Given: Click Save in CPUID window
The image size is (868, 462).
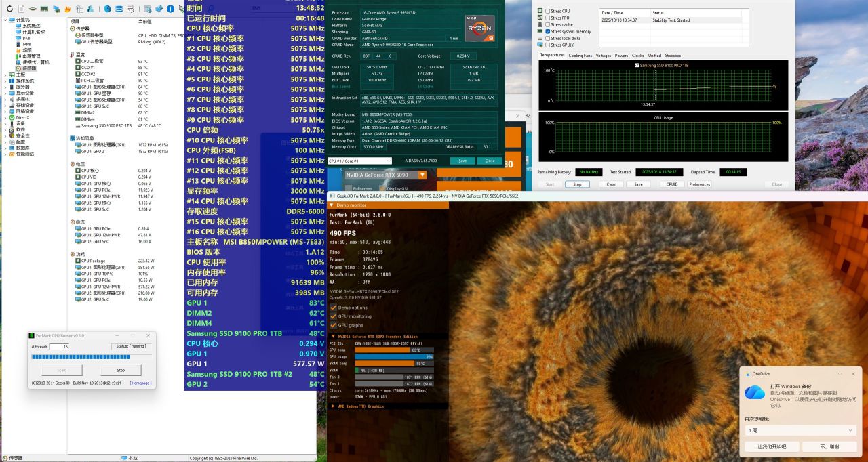Looking at the screenshot, I should coord(462,161).
